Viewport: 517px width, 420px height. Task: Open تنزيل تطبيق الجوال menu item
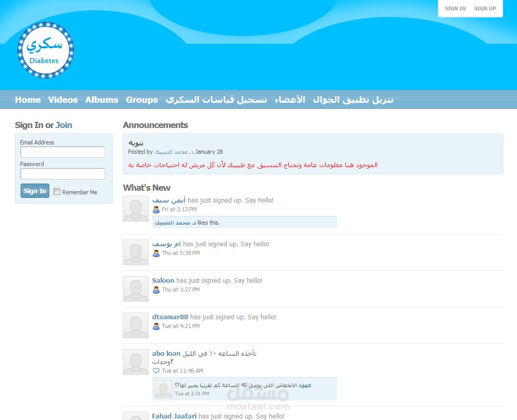point(353,100)
